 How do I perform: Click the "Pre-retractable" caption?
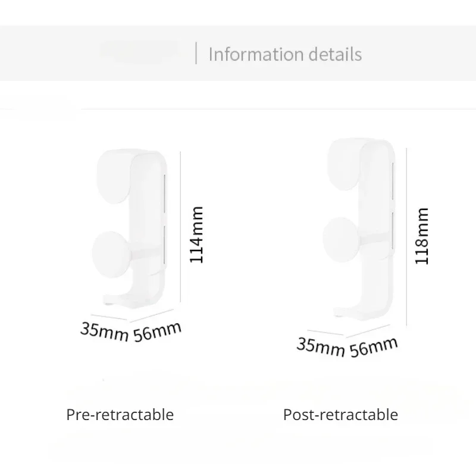point(120,414)
